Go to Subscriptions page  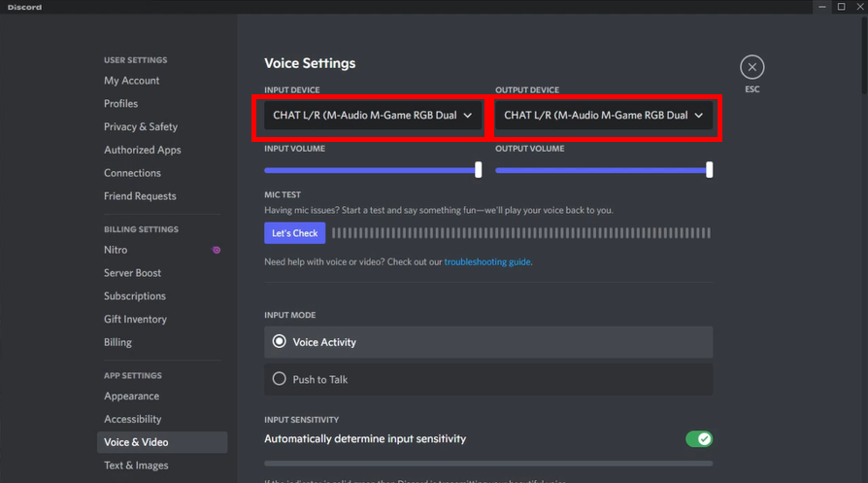(x=135, y=295)
